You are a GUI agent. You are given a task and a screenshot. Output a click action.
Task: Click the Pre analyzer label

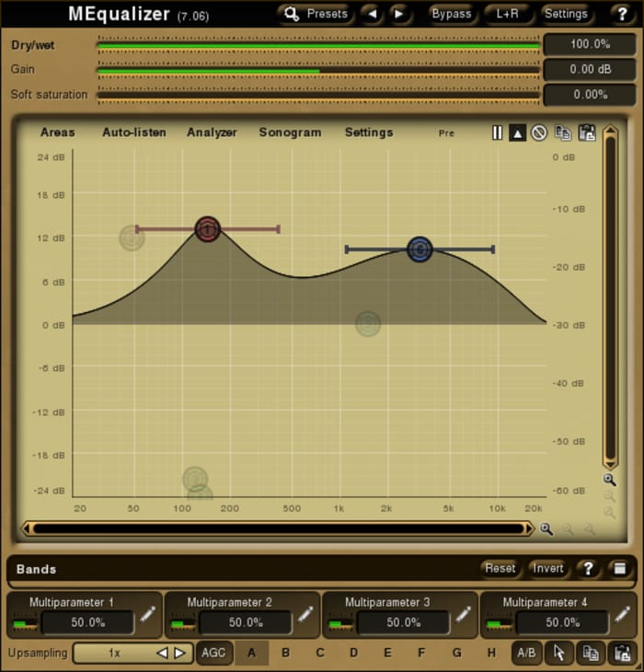(446, 133)
